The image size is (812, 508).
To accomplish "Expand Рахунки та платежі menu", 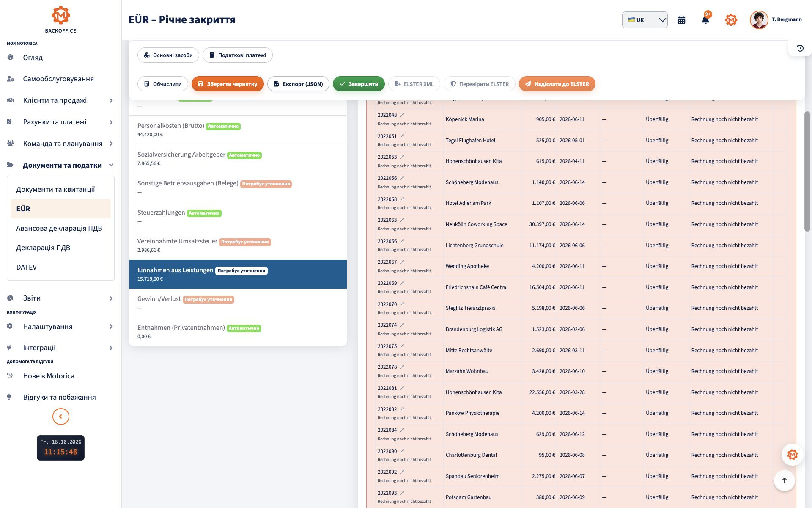I will click(60, 122).
